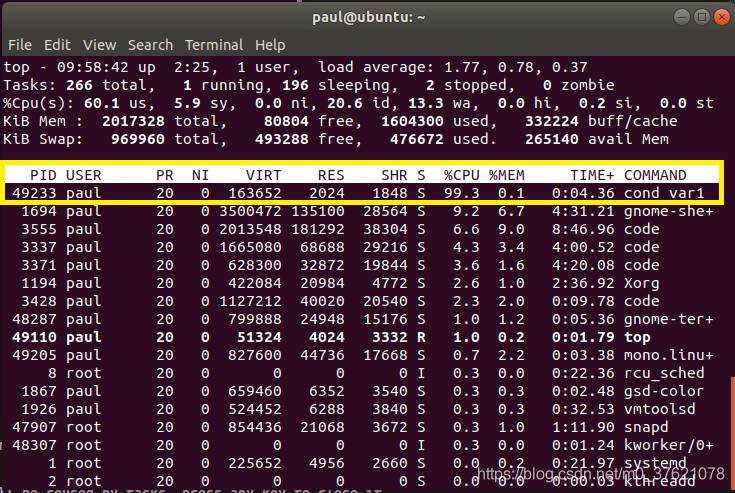Click the bold top command entry
The height and width of the screenshot is (493, 735).
pyautogui.click(x=637, y=337)
